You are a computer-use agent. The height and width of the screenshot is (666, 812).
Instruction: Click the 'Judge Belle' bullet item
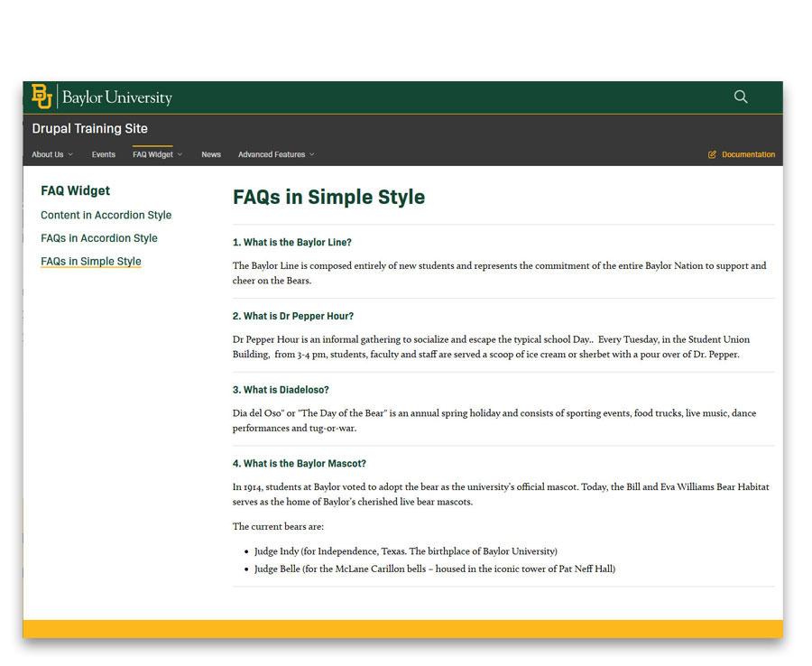pyautogui.click(x=435, y=569)
